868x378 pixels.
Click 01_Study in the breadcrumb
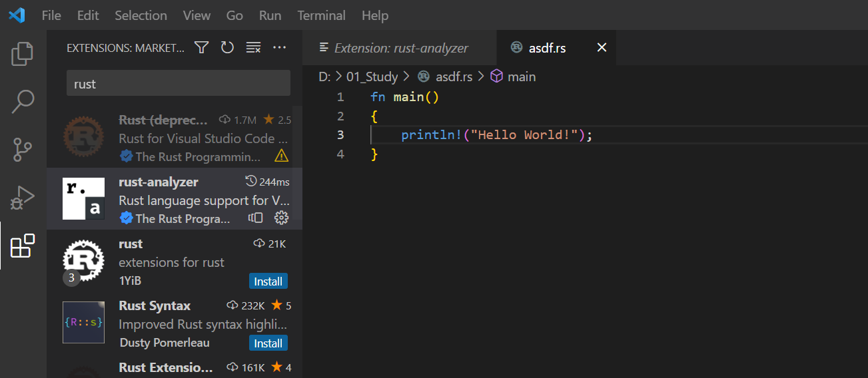tap(372, 77)
